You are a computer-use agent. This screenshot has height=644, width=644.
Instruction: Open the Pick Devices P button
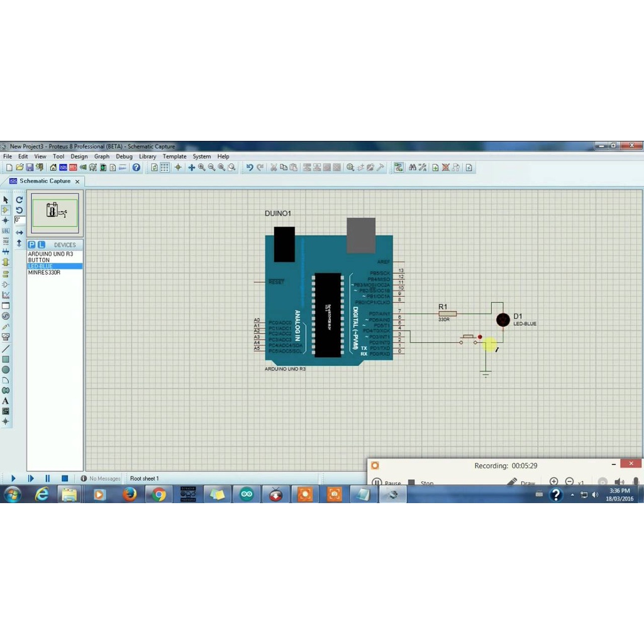click(31, 245)
